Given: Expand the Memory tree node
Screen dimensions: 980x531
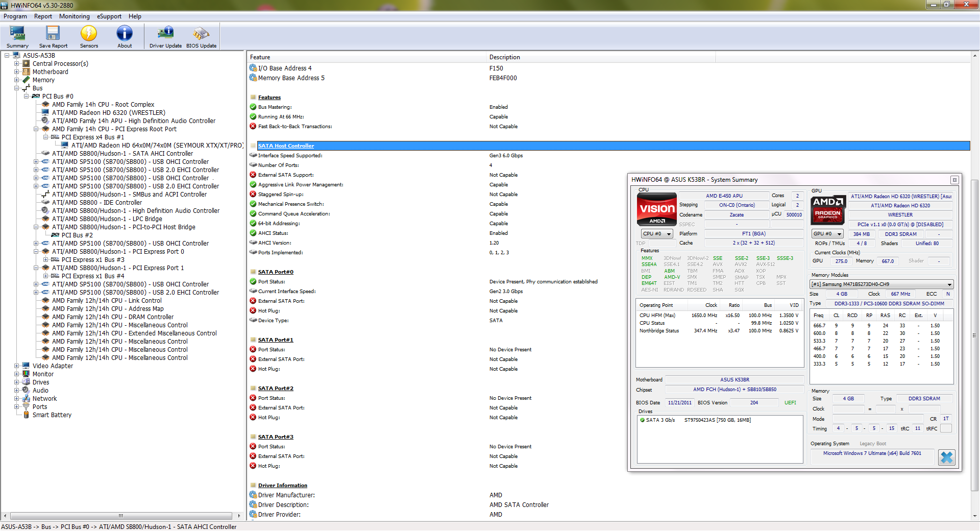Looking at the screenshot, I should click(x=17, y=80).
